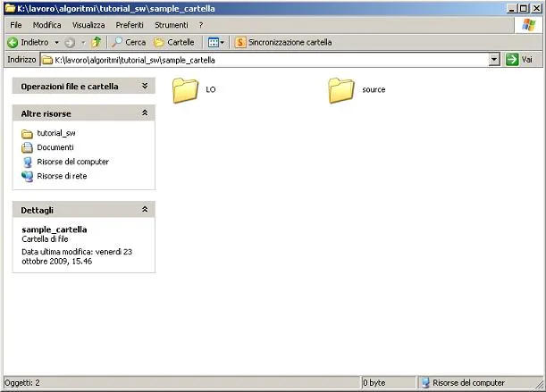
Task: Click the window resize grip corner
Action: [540, 384]
